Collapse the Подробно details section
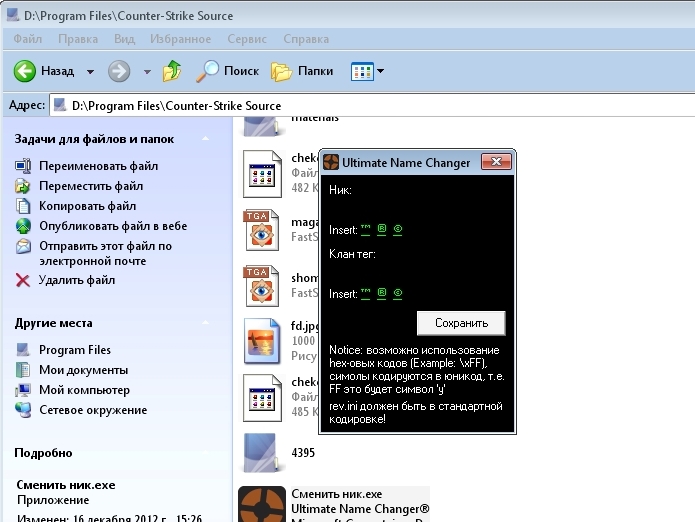 pos(205,452)
